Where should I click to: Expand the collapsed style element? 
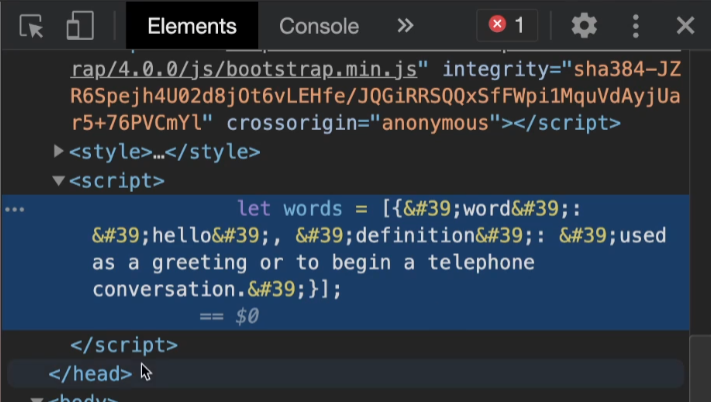point(58,151)
